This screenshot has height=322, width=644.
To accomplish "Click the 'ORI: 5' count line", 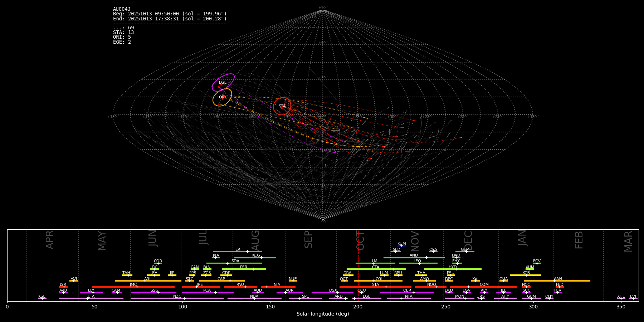I will coord(122,37).
